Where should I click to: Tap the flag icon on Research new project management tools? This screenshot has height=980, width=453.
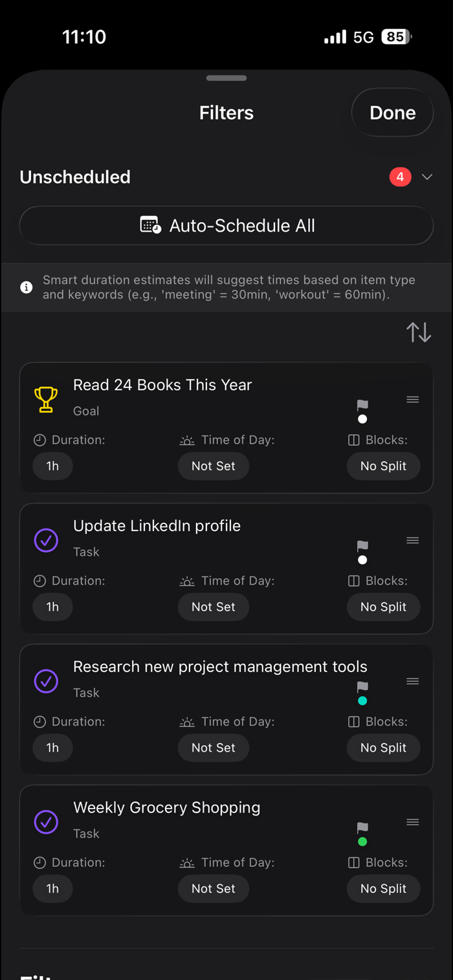362,686
